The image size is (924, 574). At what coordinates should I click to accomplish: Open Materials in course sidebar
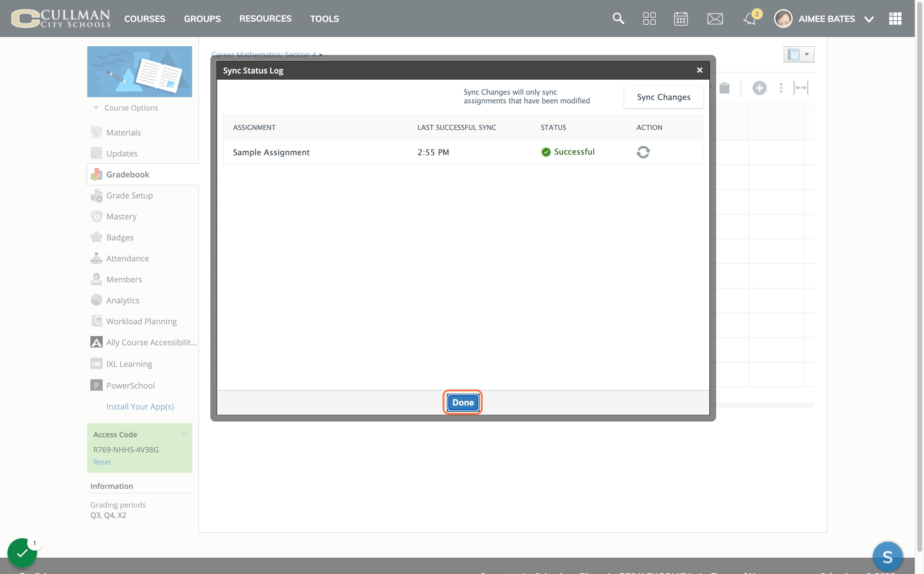123,132
